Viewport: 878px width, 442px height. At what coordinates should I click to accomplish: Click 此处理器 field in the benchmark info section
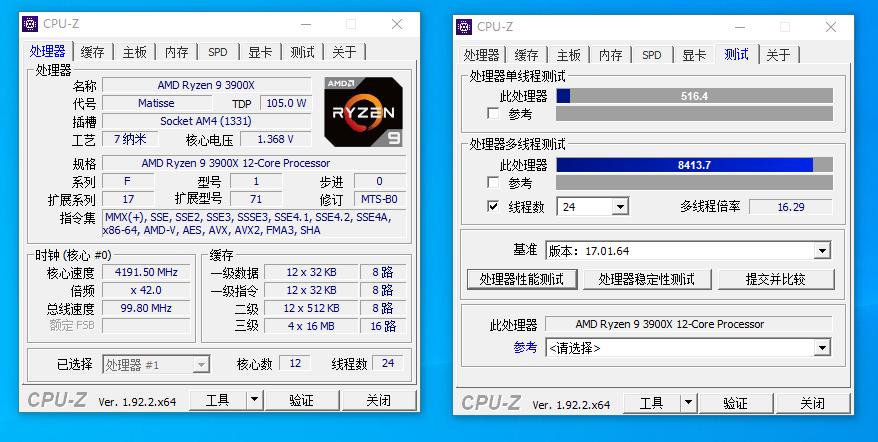pyautogui.click(x=688, y=324)
